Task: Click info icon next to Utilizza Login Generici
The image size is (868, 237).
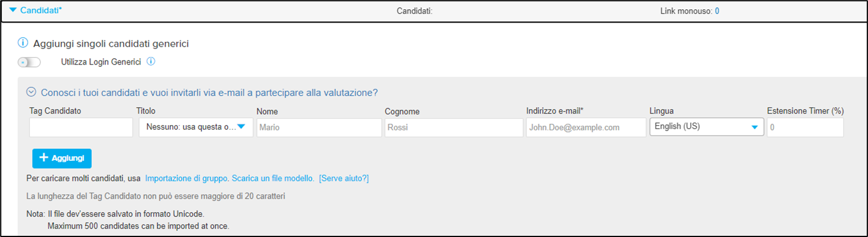Action: pos(151,62)
